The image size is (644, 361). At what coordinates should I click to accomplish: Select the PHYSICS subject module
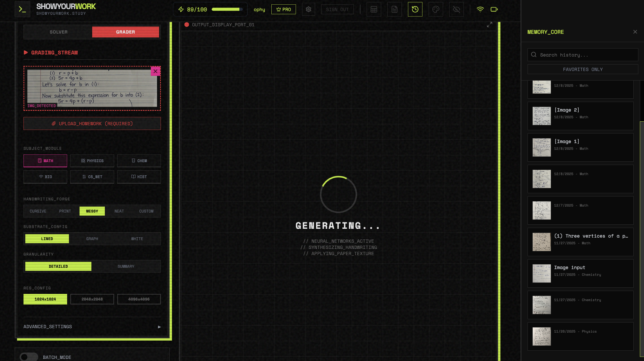click(x=92, y=161)
